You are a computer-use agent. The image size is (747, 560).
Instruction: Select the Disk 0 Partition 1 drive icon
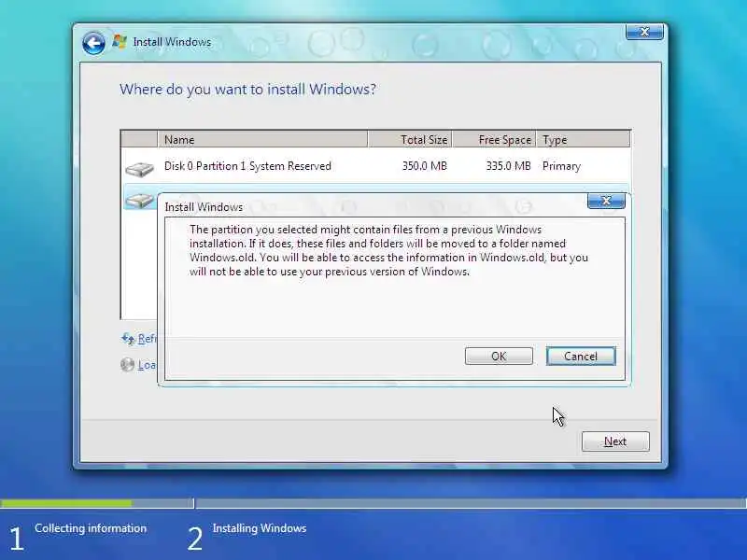tap(139, 169)
